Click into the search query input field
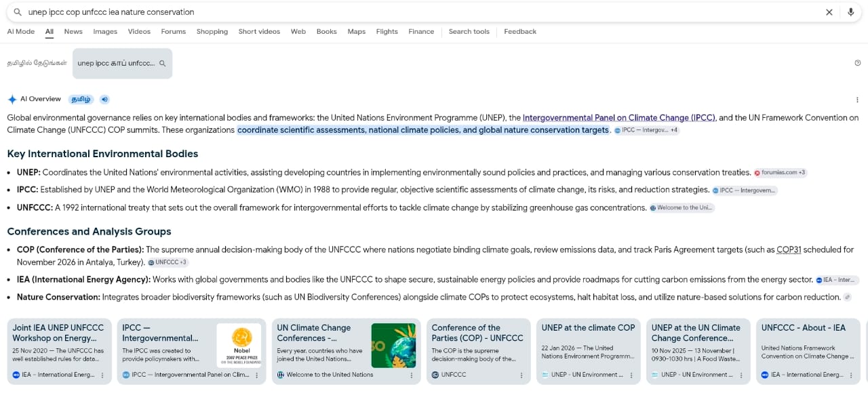 [420, 12]
